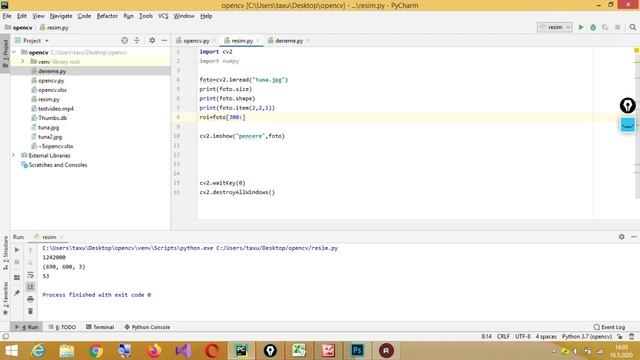Open the Event Log
Viewport: 640px width, 360px height.
pos(609,327)
